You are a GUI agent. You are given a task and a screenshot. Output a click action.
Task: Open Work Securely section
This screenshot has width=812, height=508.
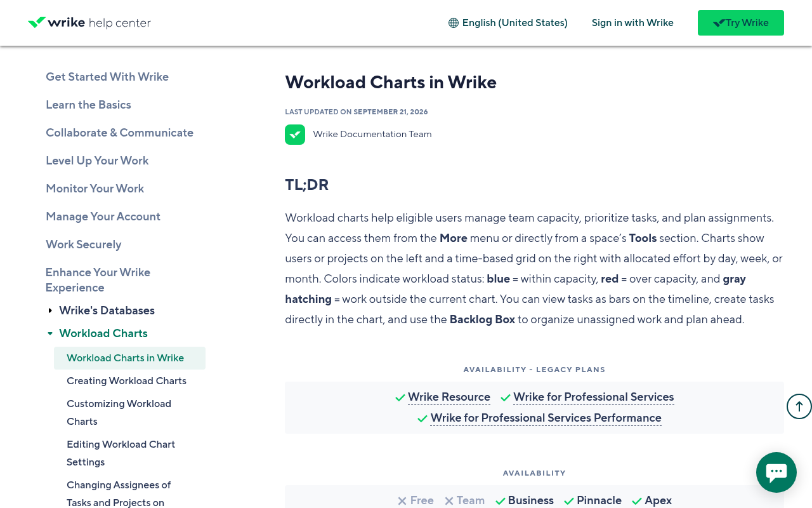pos(83,244)
